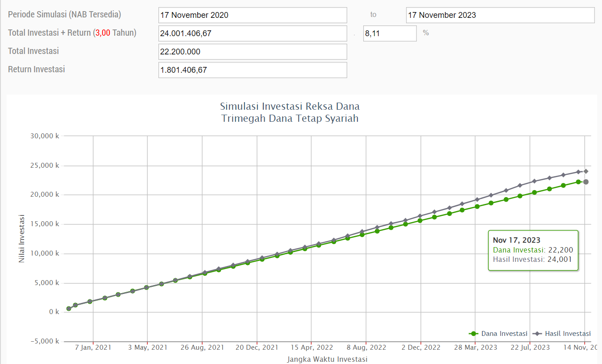Screen dimensions: 602x364
Task: Click the return percentage field 8,11
Action: [390, 33]
